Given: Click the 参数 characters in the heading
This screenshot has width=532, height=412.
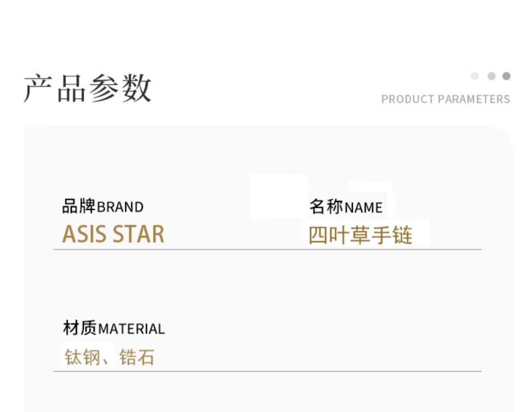Looking at the screenshot, I should (120, 88).
